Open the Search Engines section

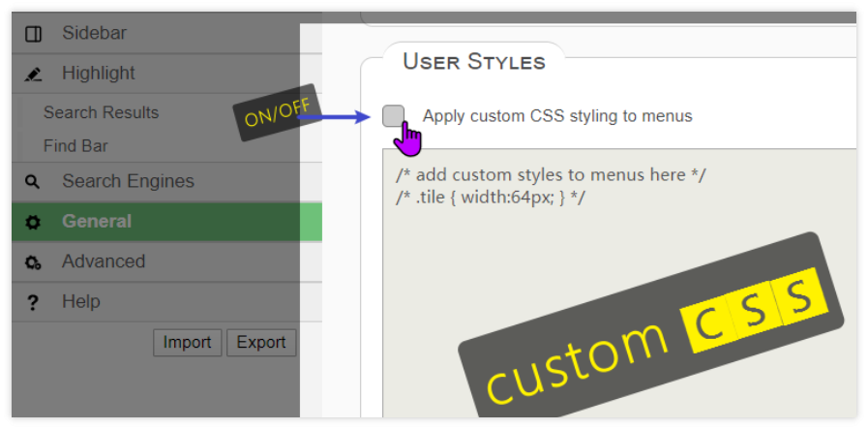pos(166,182)
